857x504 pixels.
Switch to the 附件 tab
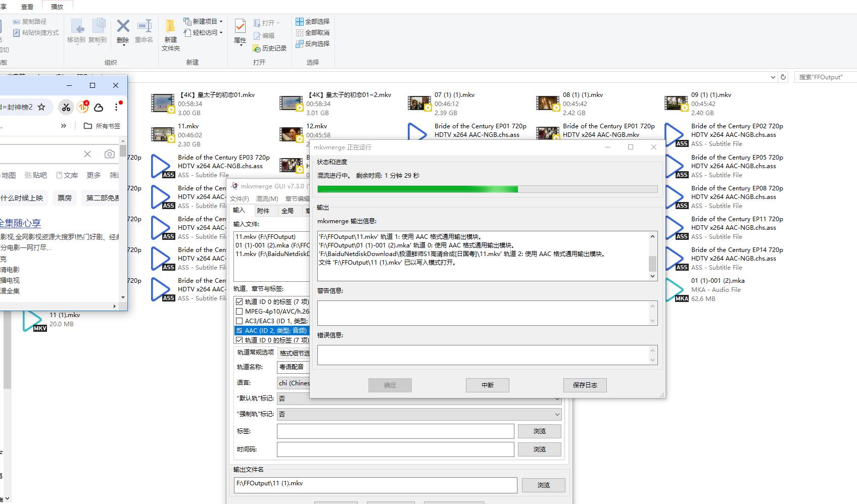[x=263, y=211]
